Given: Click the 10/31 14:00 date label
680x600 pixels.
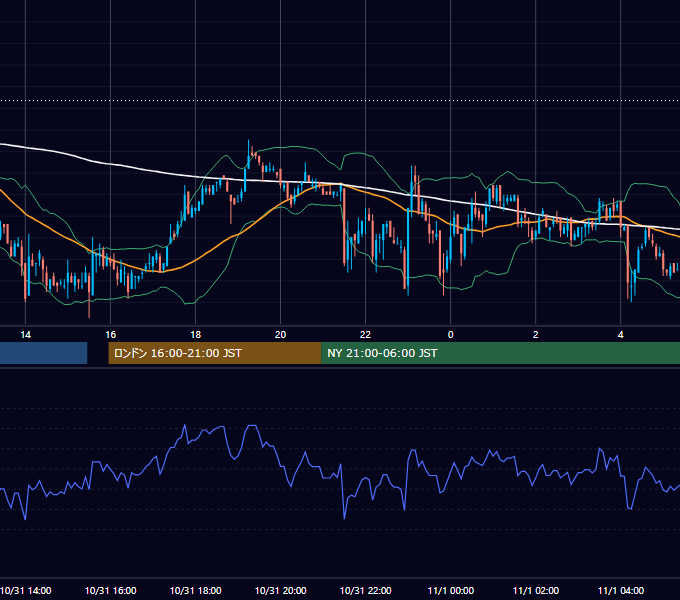Looking at the screenshot, I should (x=26, y=590).
